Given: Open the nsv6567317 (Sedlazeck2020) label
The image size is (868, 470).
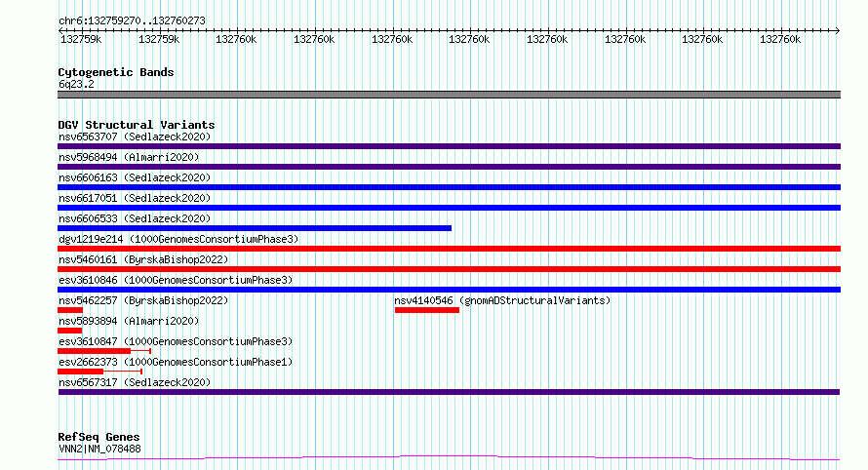Looking at the screenshot, I should pyautogui.click(x=135, y=382).
